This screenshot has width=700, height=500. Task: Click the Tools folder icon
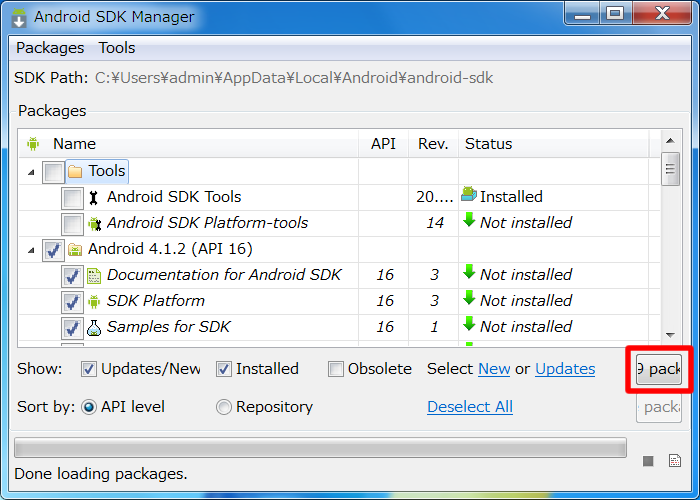click(x=75, y=171)
